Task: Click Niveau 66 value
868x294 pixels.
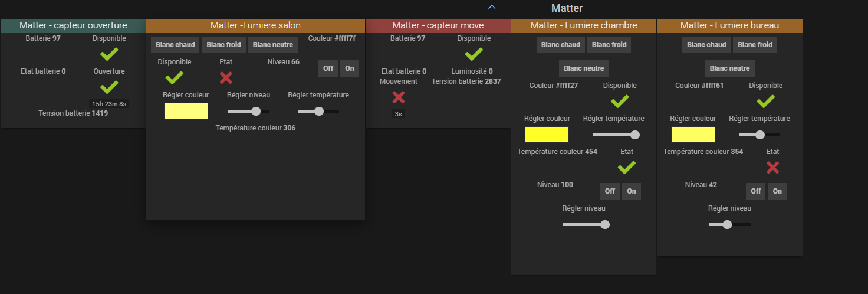Action: pos(284,62)
